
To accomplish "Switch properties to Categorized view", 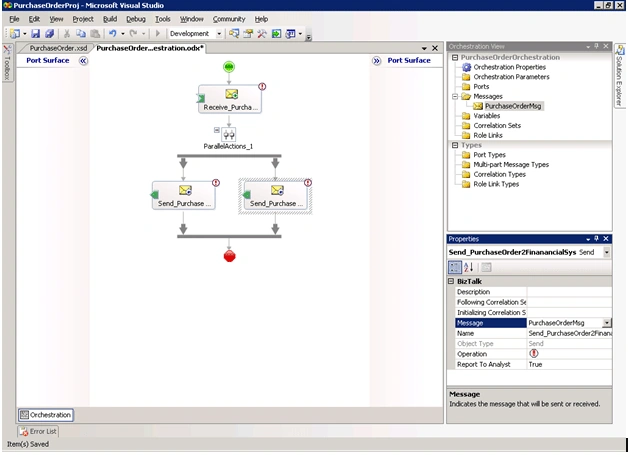I will (455, 267).
